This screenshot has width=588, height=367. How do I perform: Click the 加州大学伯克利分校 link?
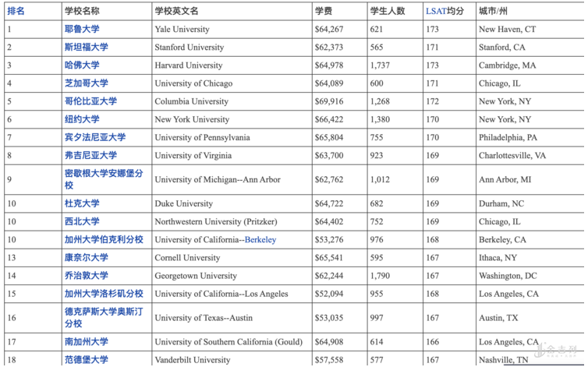pos(104,239)
